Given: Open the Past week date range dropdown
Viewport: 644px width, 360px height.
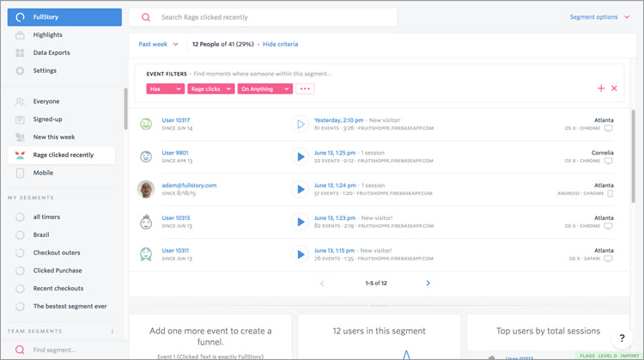Looking at the screenshot, I should tap(159, 44).
